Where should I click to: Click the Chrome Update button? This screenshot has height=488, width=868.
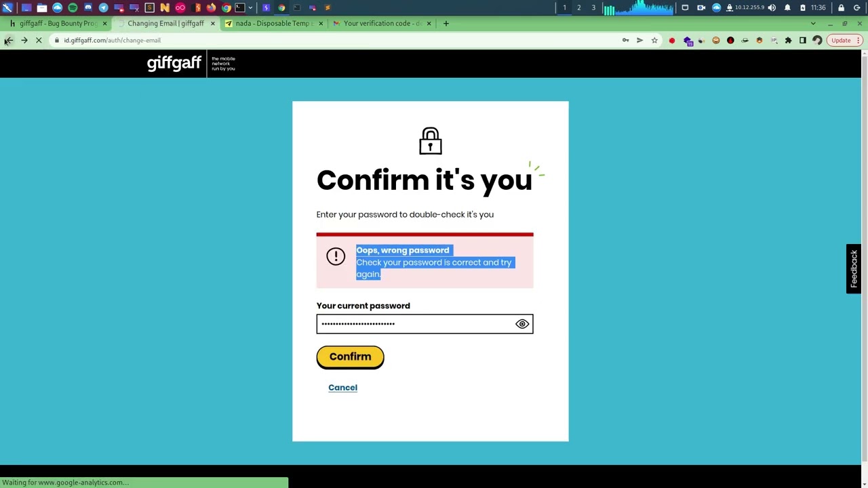(x=841, y=40)
